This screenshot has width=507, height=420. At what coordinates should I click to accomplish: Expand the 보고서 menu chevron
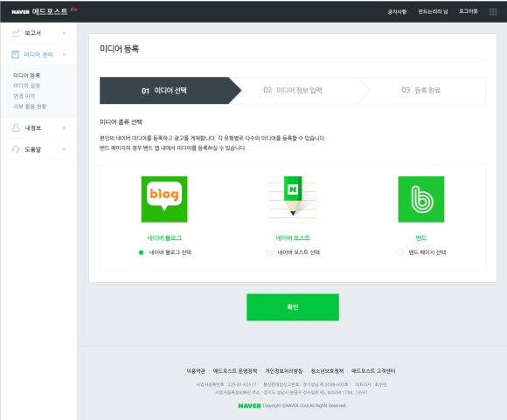[x=64, y=33]
